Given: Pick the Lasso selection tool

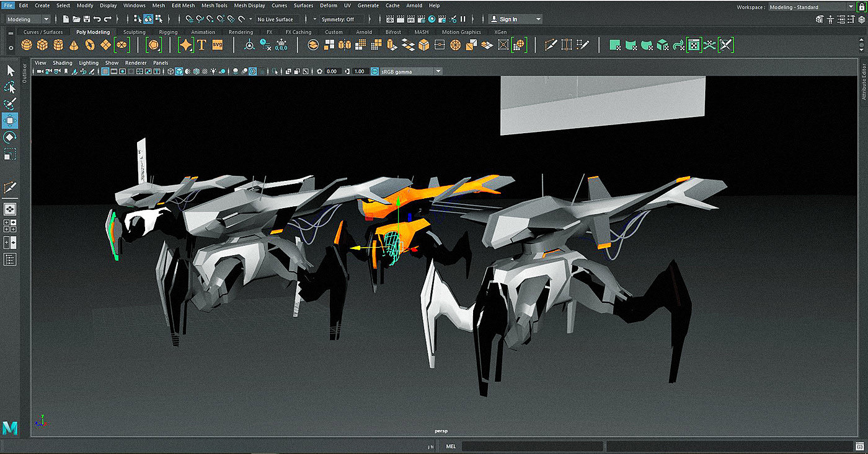Looking at the screenshot, I should (x=11, y=87).
